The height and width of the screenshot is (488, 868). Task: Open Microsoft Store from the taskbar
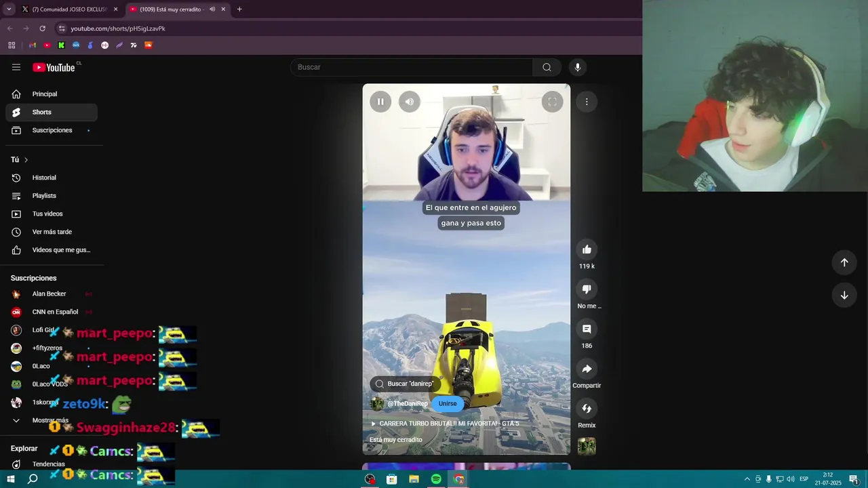pos(391,479)
